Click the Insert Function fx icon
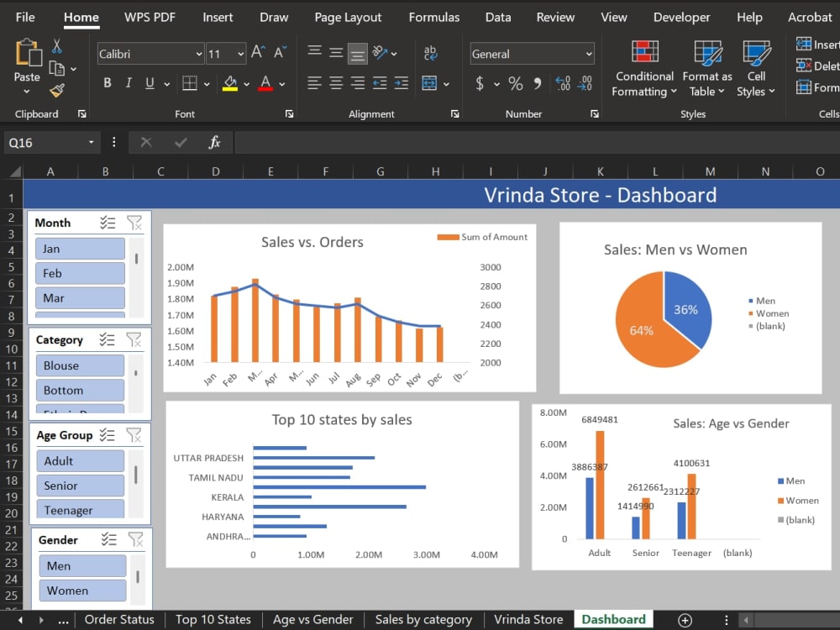The image size is (840, 630). (214, 143)
